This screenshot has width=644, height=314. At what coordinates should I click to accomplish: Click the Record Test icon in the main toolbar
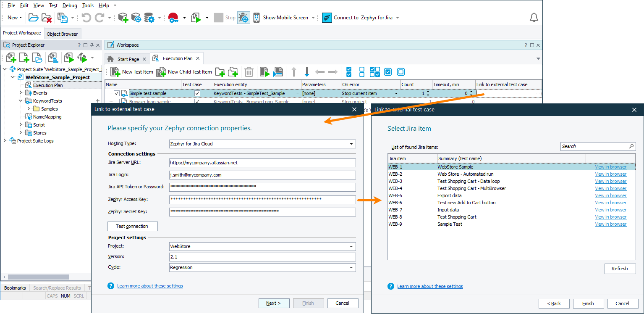click(173, 17)
